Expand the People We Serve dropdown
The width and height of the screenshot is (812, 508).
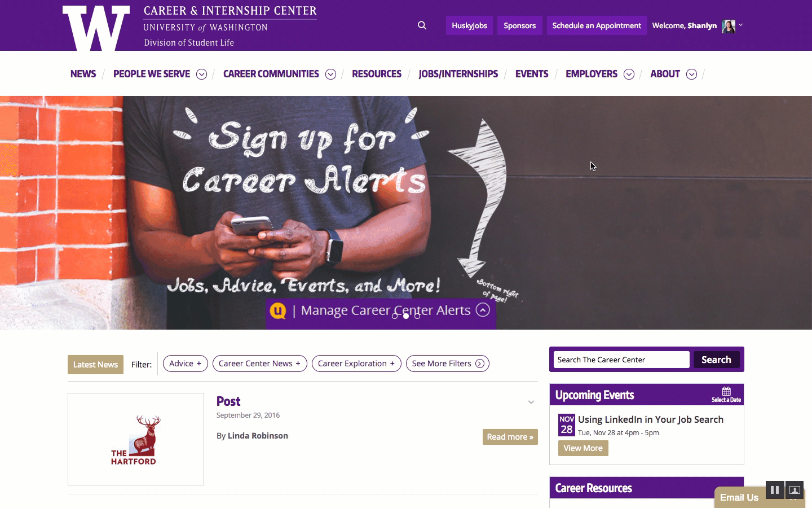tap(201, 75)
